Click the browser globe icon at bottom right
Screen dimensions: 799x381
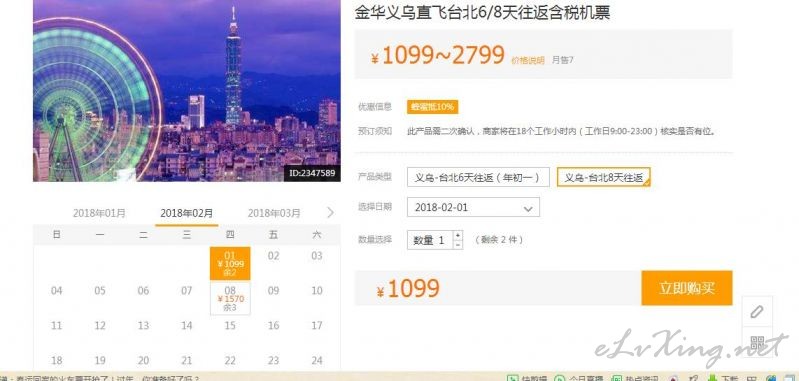pos(771,378)
